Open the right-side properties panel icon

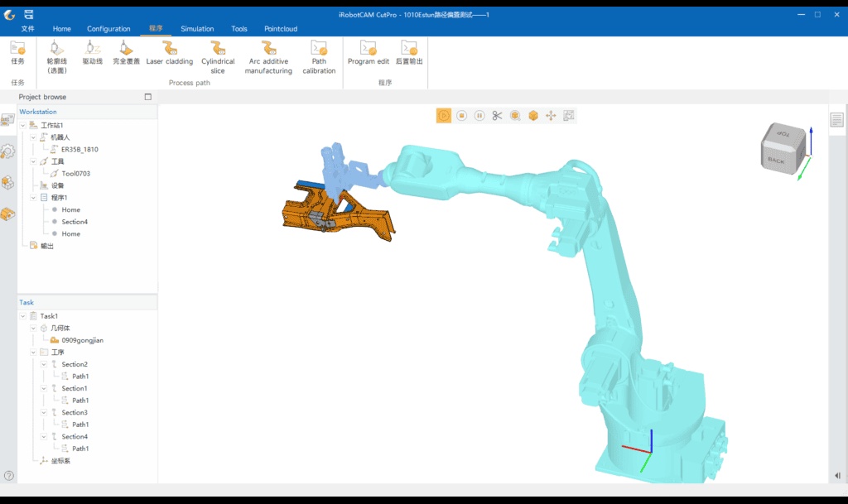[836, 119]
